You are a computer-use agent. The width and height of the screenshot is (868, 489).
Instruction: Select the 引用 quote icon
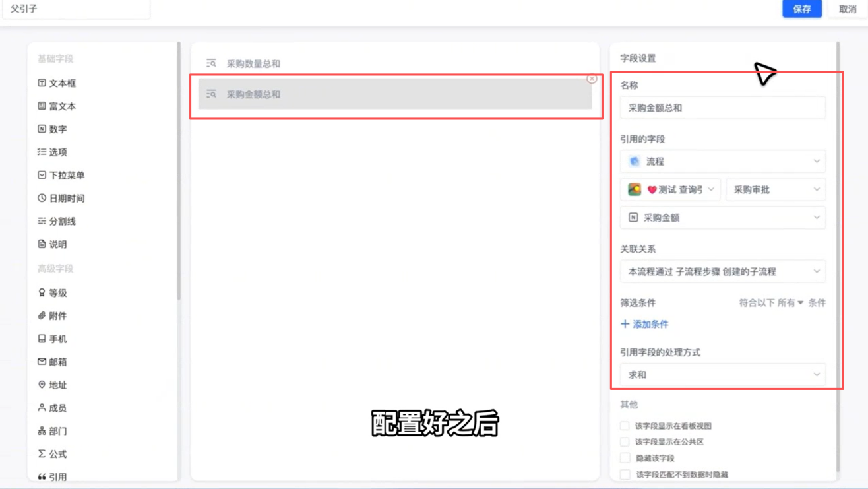(42, 477)
